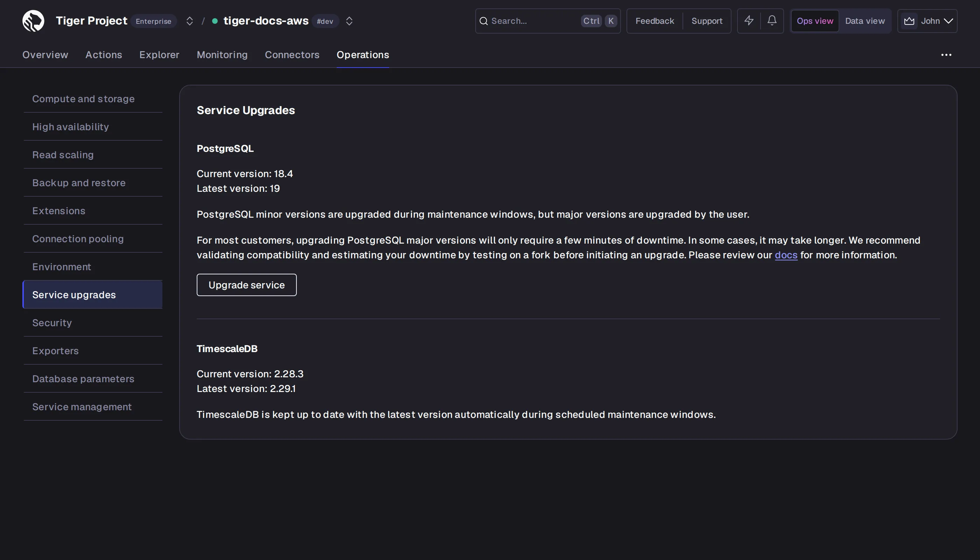Open the Connectors tab
Image resolution: width=980 pixels, height=560 pixels.
tap(292, 55)
